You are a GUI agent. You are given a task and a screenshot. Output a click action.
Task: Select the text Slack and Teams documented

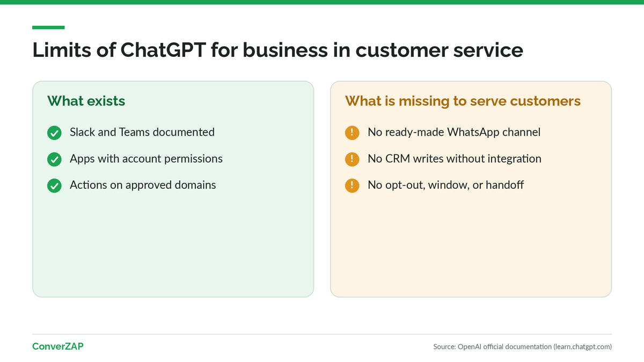pos(142,132)
